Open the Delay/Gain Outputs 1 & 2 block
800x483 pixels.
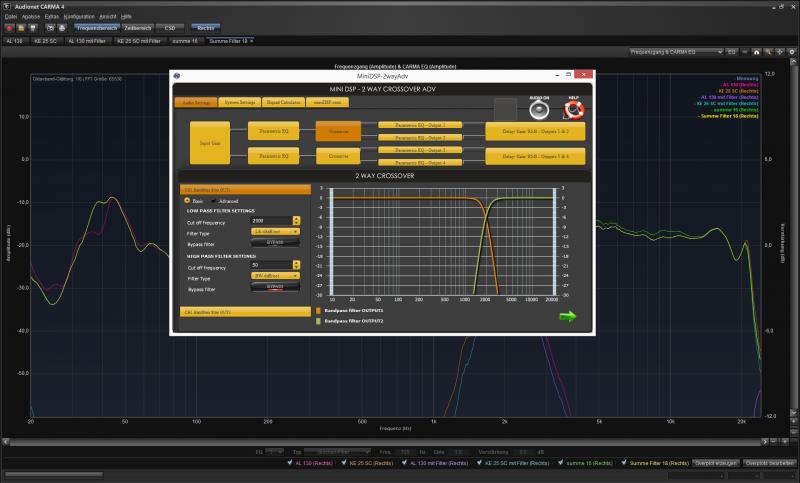[534, 131]
